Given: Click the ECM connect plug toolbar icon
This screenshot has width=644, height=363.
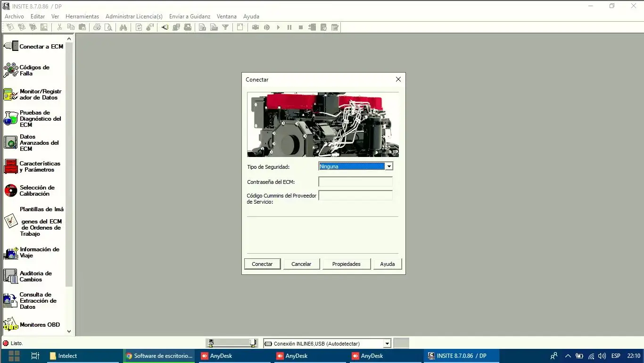Looking at the screenshot, I should 165,27.
